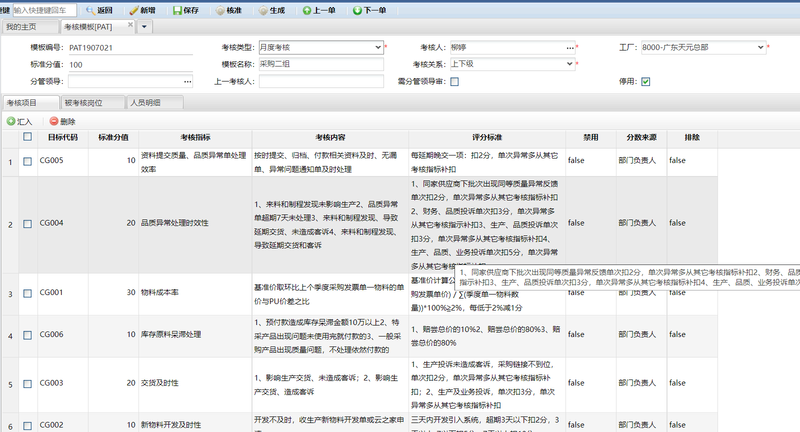The width and height of the screenshot is (800, 432).
Task: Select the CG005 row checkbox
Action: (x=28, y=161)
